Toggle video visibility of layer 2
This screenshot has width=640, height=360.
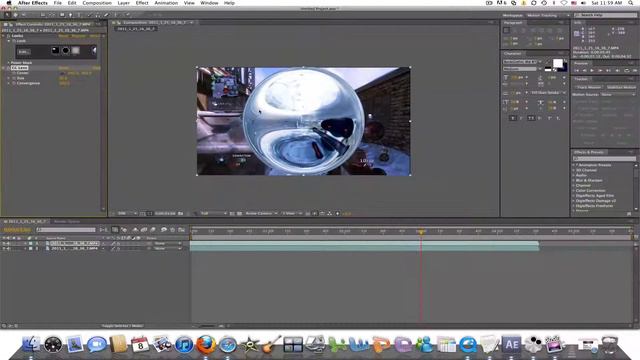point(4,248)
